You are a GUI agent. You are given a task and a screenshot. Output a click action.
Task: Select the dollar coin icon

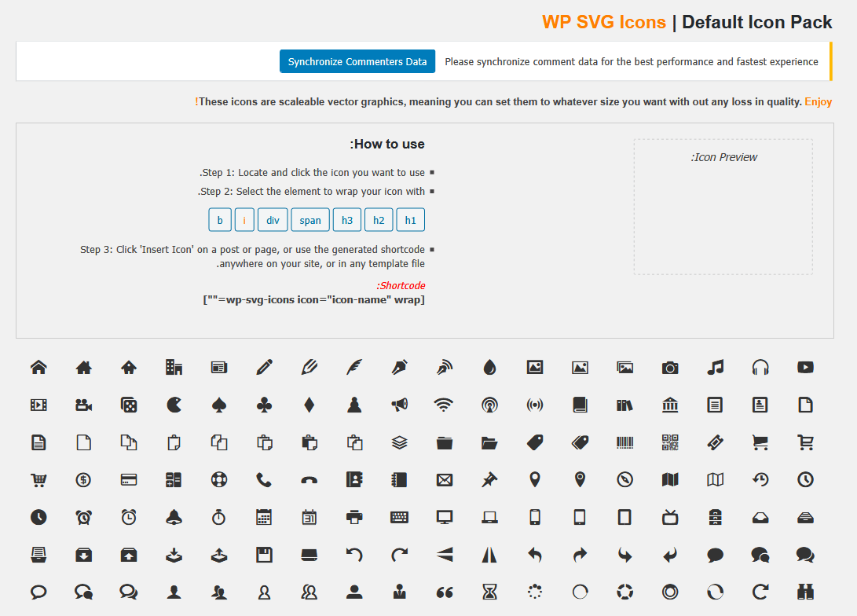(x=83, y=480)
